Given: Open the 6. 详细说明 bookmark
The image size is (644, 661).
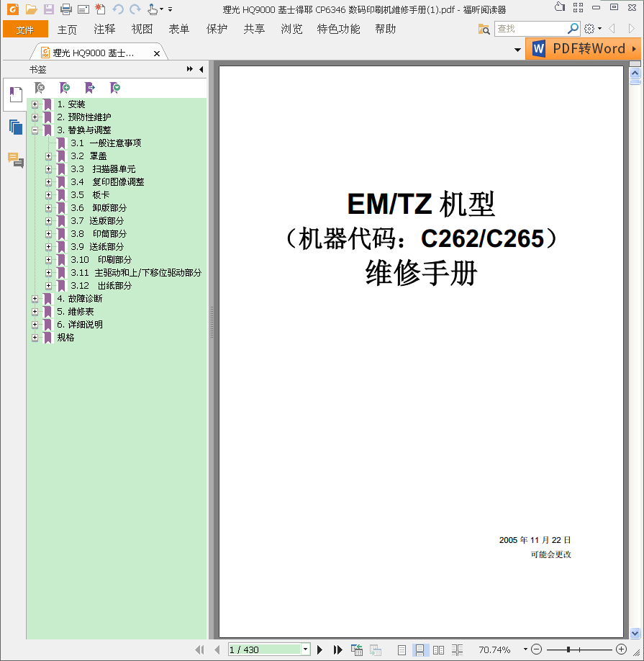Looking at the screenshot, I should pyautogui.click(x=80, y=325).
